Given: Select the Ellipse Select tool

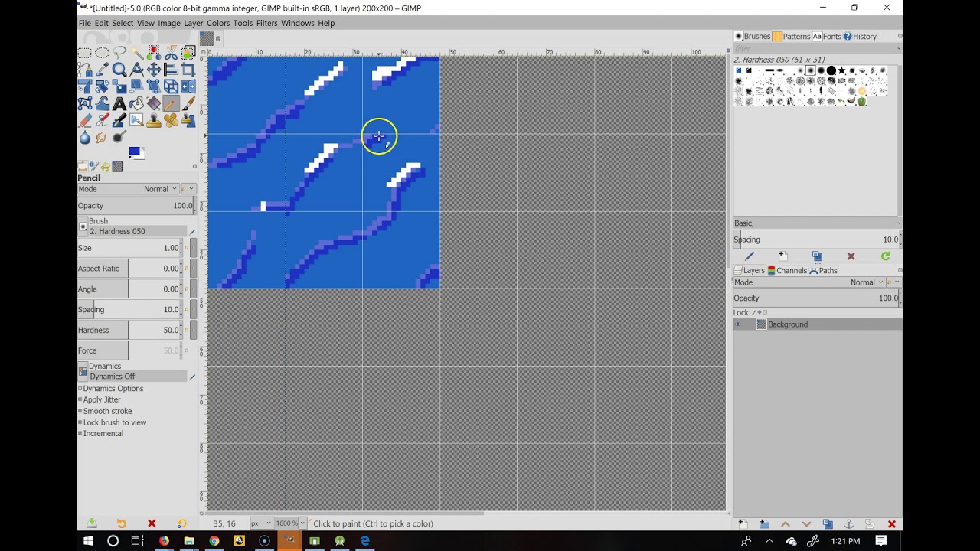Looking at the screenshot, I should pyautogui.click(x=102, y=53).
